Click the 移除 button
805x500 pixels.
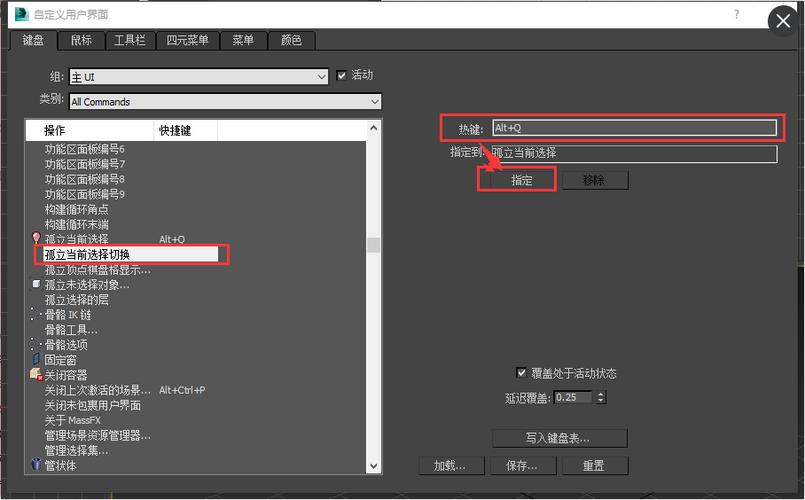click(595, 180)
